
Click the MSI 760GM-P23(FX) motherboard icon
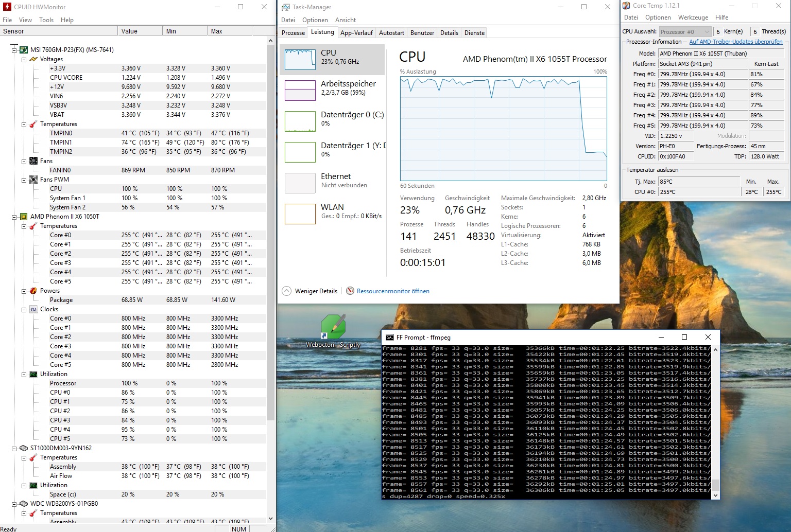[x=24, y=50]
